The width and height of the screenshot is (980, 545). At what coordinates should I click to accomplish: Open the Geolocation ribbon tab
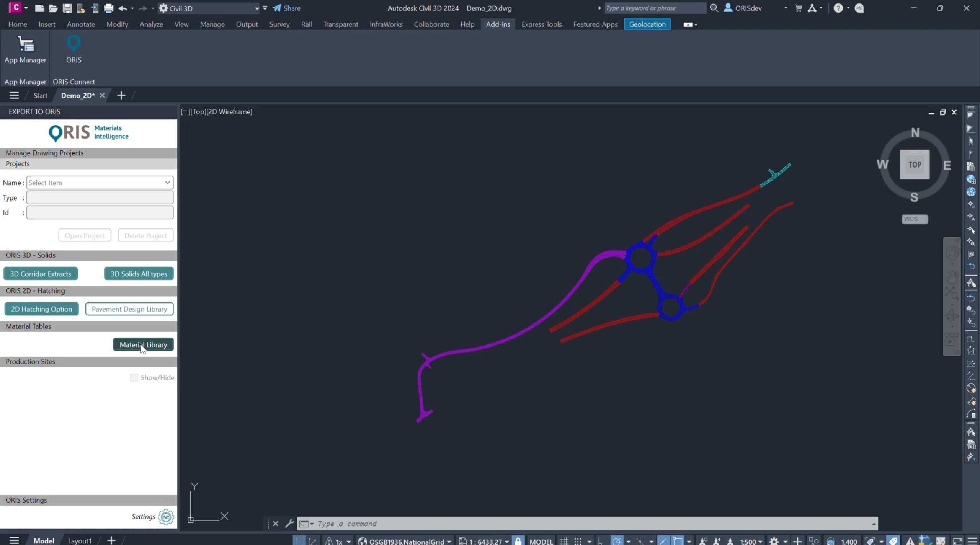pos(647,24)
